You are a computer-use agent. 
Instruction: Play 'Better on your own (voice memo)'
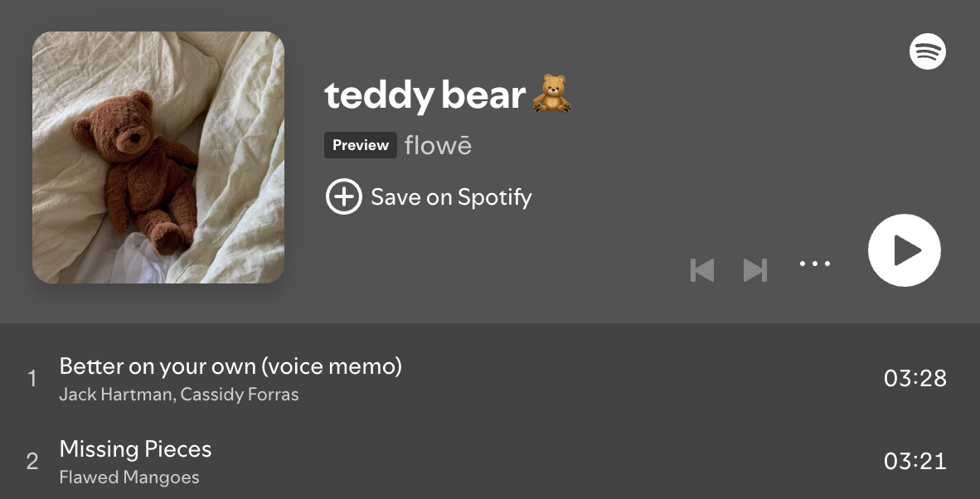[x=230, y=366]
